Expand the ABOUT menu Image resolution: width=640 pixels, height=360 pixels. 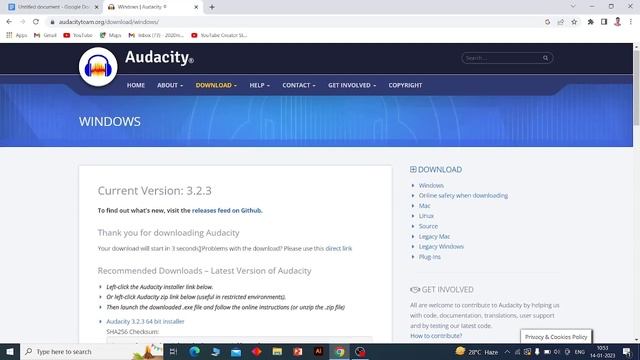click(x=170, y=85)
